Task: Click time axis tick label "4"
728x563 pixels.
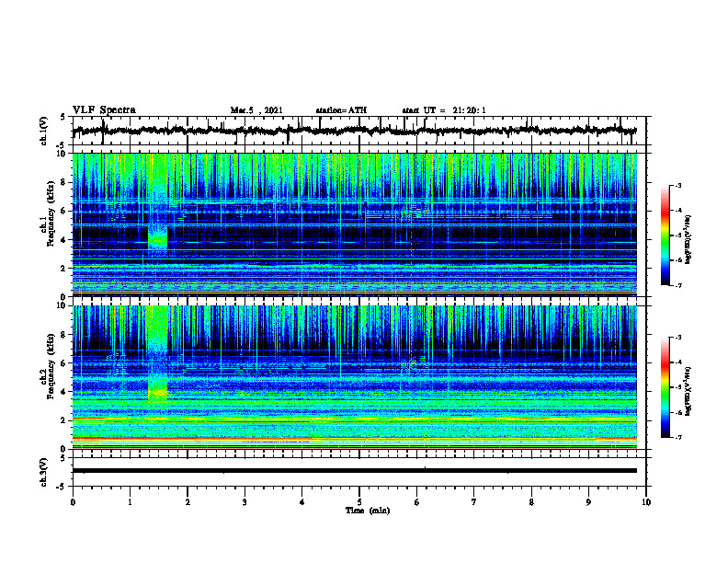Action: tap(302, 502)
